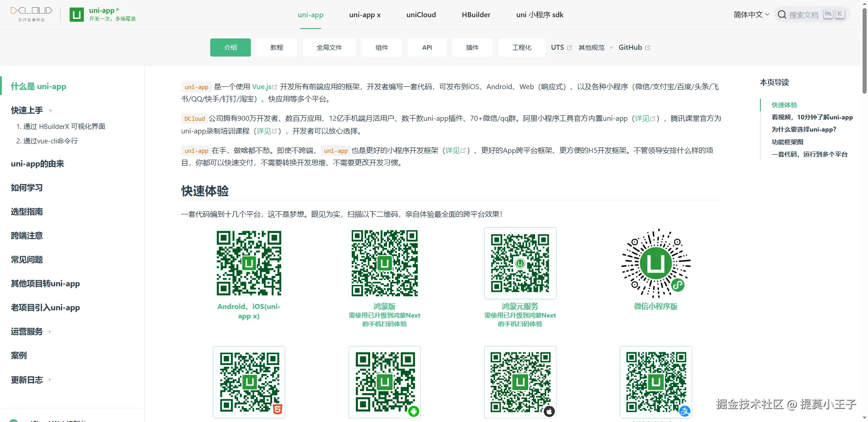Select the 教程 navigation button

(277, 47)
